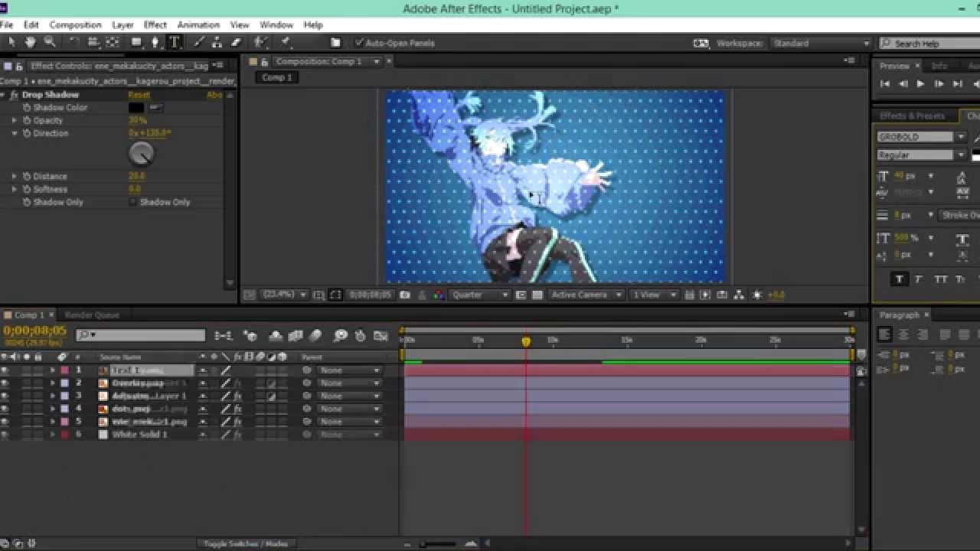Select the Selection arrow tool
Screen dimensions: 980x551
click(11, 43)
